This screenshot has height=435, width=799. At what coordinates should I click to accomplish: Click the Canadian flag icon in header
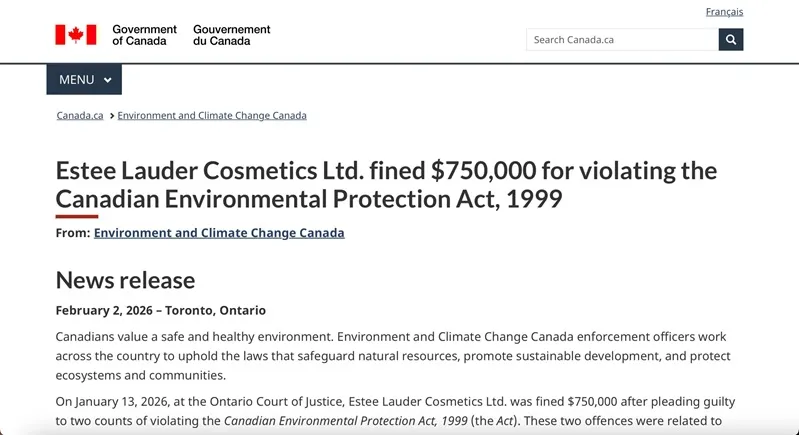(76, 35)
